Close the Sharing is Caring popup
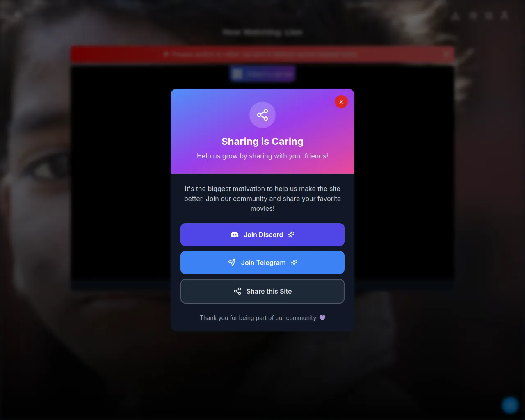525x420 pixels. pos(341,102)
